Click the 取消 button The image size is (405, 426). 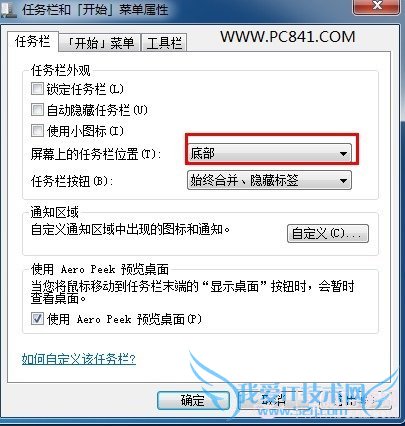click(274, 400)
